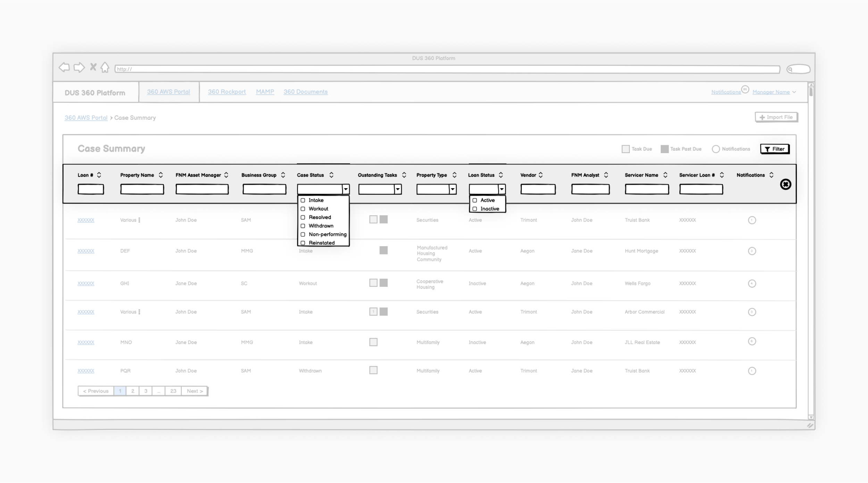Switch to the 360 Rockport tab
This screenshot has width=868, height=483.
click(227, 92)
